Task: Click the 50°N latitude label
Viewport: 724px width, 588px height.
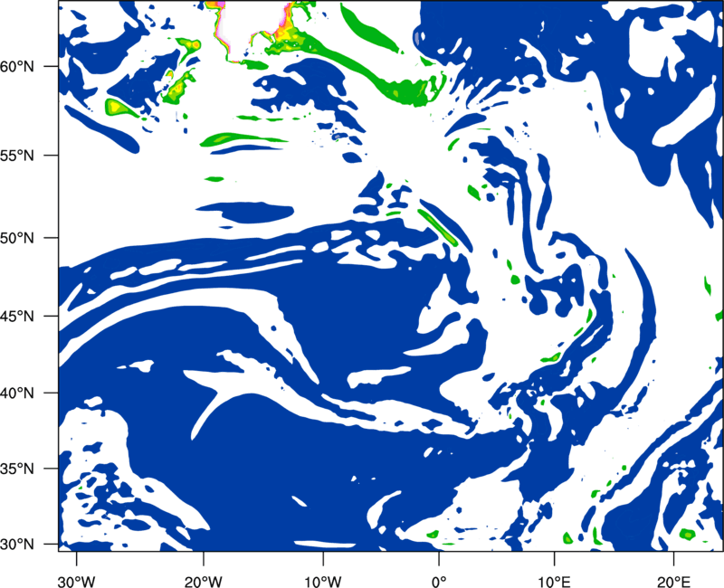Action: pos(17,238)
